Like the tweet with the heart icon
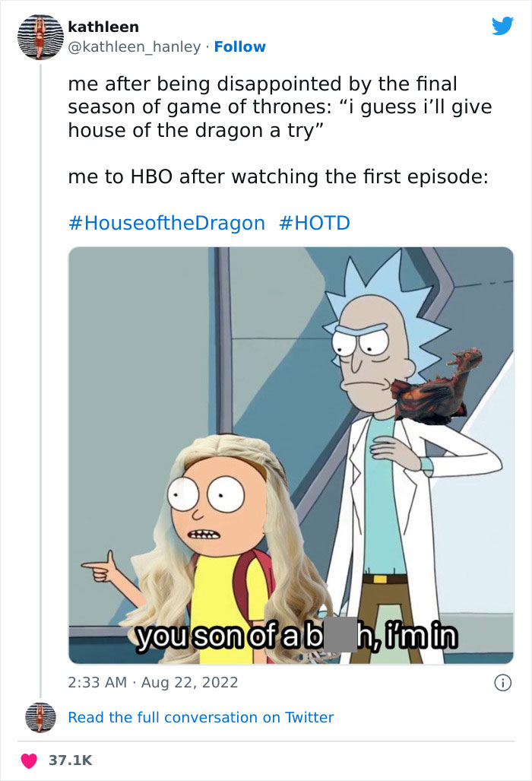The height and width of the screenshot is (781, 532). point(29,760)
